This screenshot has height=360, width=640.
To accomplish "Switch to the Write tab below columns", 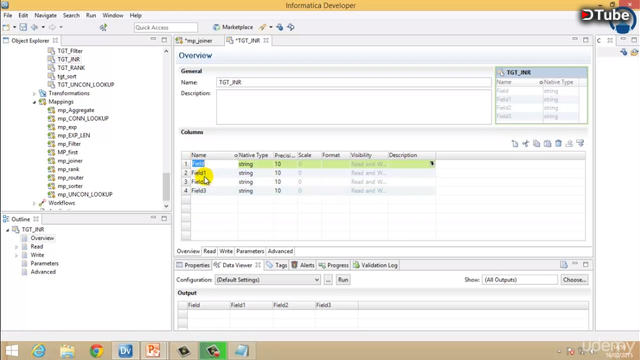I will coord(226,251).
